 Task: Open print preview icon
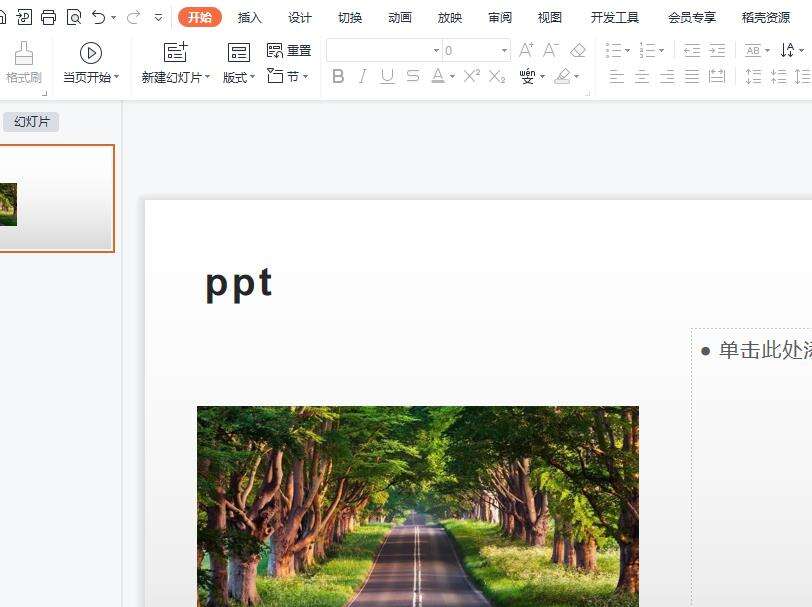click(74, 18)
